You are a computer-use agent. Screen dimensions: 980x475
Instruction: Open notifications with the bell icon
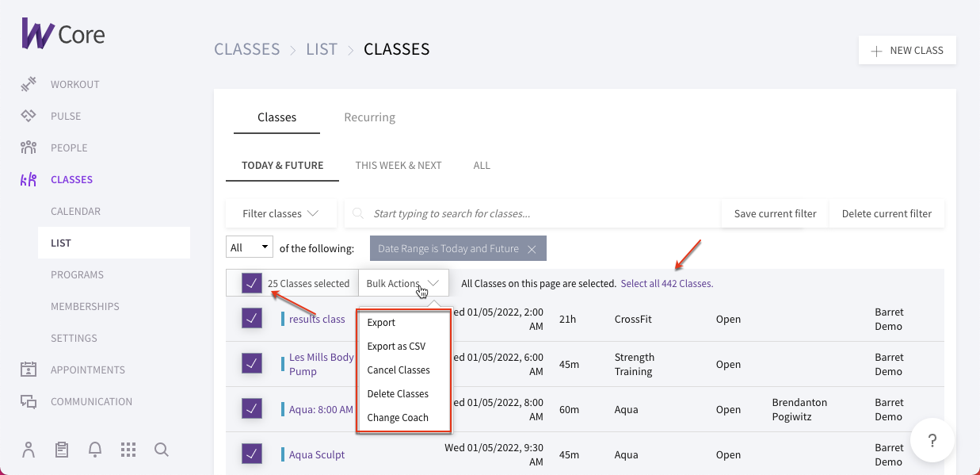[x=95, y=450]
